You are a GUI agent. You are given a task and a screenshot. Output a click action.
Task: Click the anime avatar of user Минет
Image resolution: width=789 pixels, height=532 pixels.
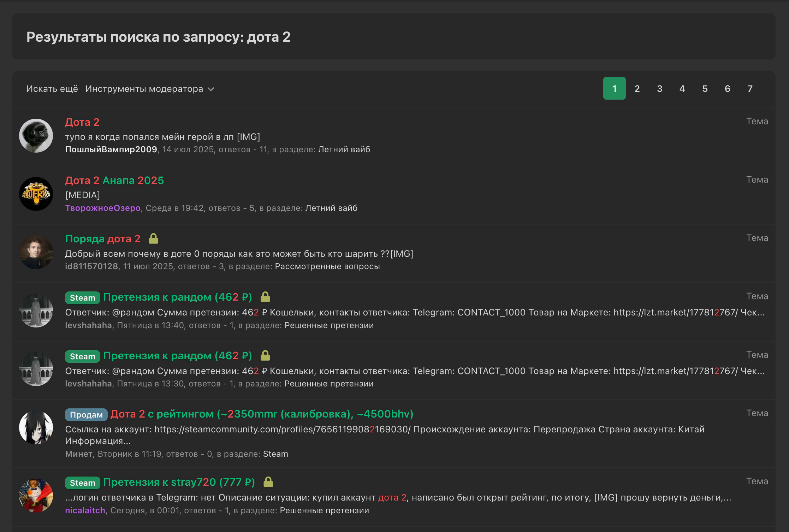tap(36, 427)
